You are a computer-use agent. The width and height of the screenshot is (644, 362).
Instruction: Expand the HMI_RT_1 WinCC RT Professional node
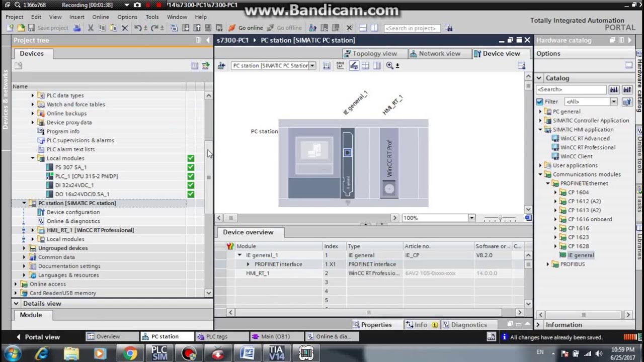[33, 230]
